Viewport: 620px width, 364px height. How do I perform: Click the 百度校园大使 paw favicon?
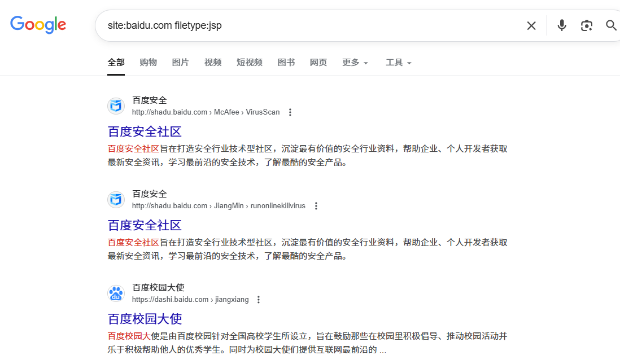[116, 293]
